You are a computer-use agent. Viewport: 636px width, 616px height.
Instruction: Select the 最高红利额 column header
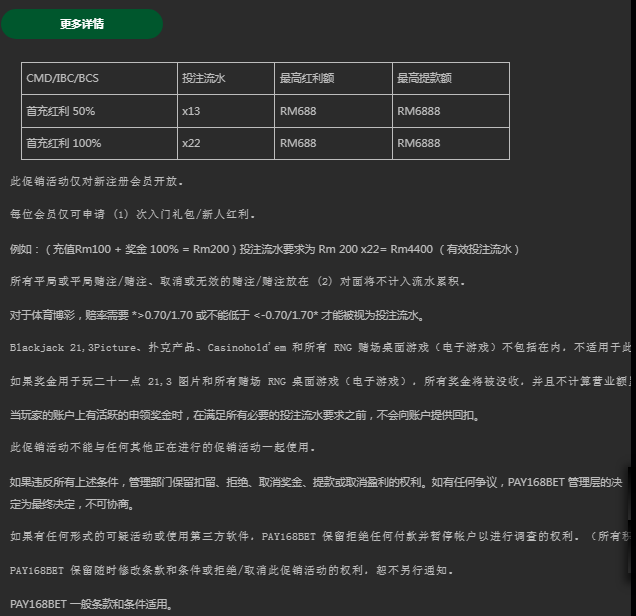click(x=333, y=78)
